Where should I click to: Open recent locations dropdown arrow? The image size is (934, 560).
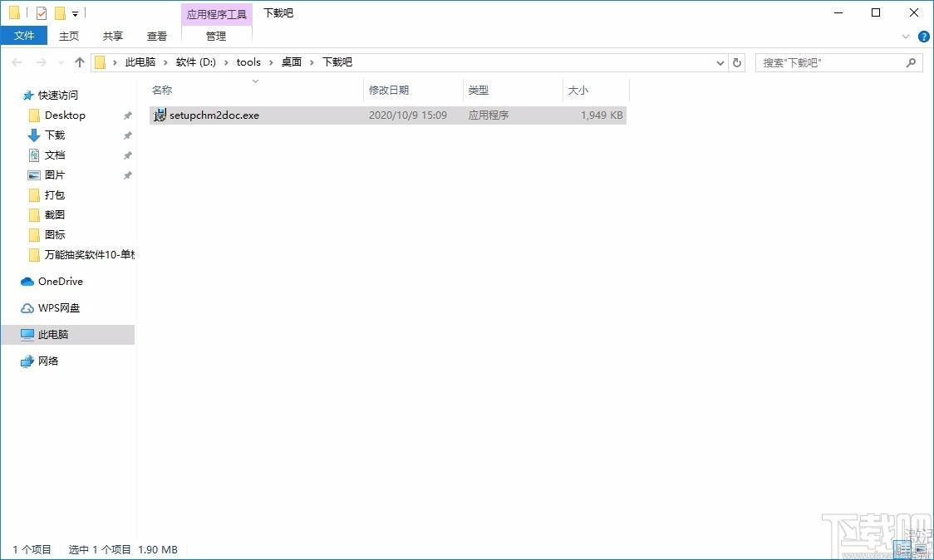click(x=61, y=62)
